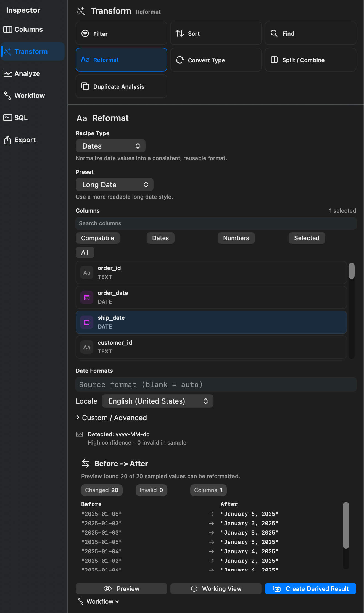Toggle the Selected column filter chip
The height and width of the screenshot is (613, 364).
[x=307, y=238]
